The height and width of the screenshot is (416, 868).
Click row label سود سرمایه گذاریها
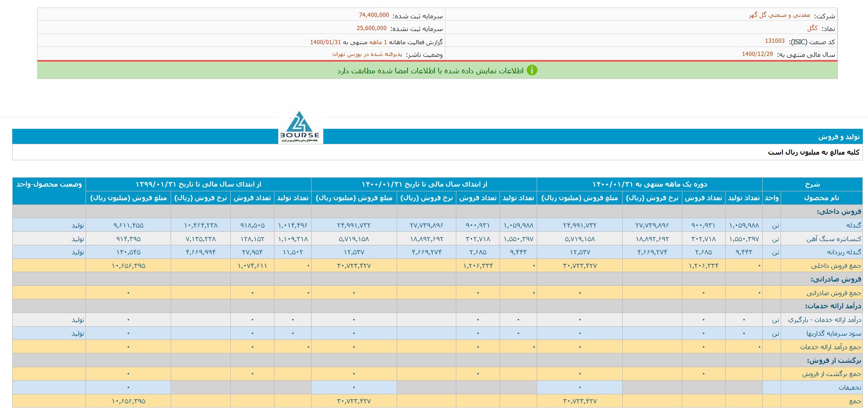tap(834, 334)
